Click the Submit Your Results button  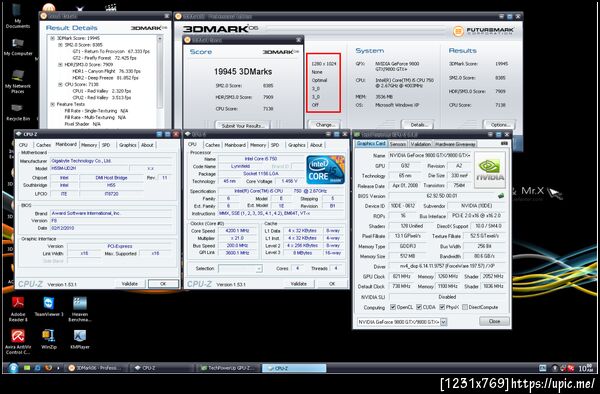pyautogui.click(x=243, y=125)
